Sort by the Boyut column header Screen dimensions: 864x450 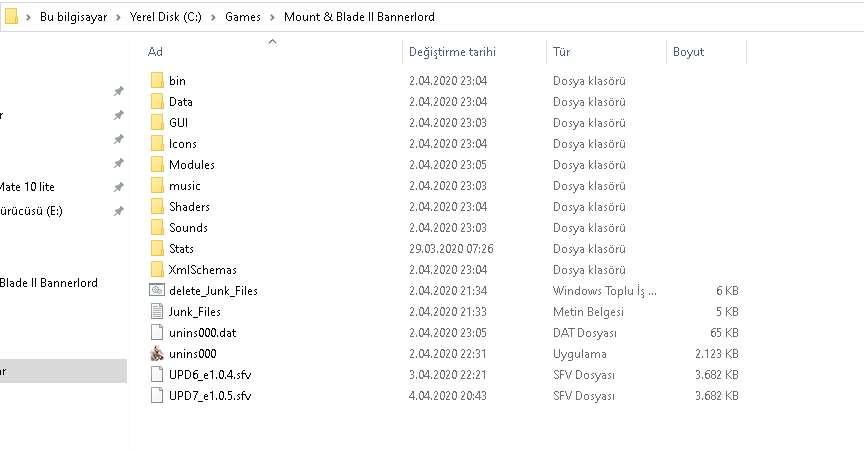click(688, 52)
